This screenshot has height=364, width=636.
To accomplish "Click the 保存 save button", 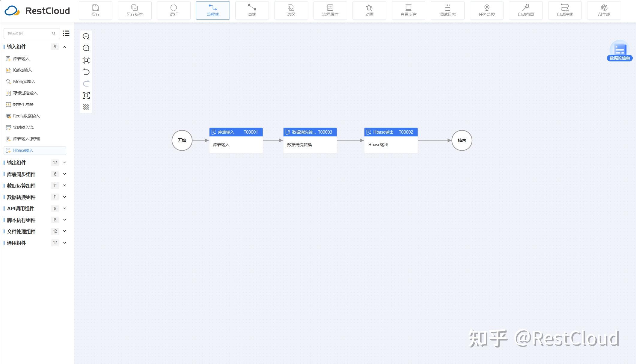I will click(x=95, y=10).
